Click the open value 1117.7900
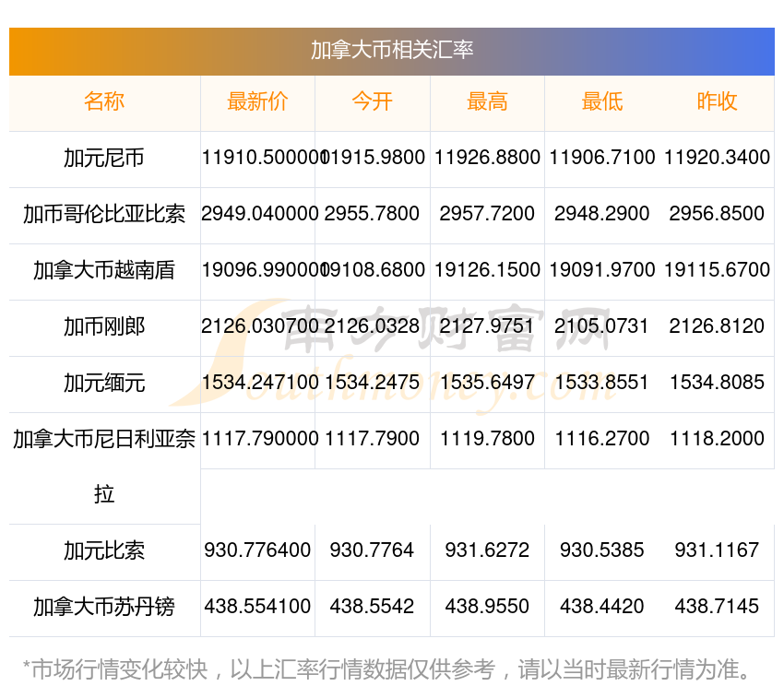This screenshot has width=784, height=698. tap(372, 439)
